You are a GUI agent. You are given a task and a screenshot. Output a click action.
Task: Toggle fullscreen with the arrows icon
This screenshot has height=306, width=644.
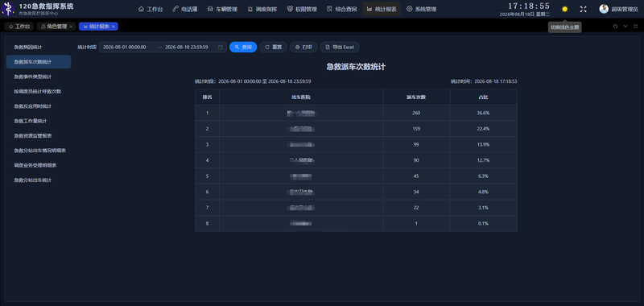(x=583, y=9)
